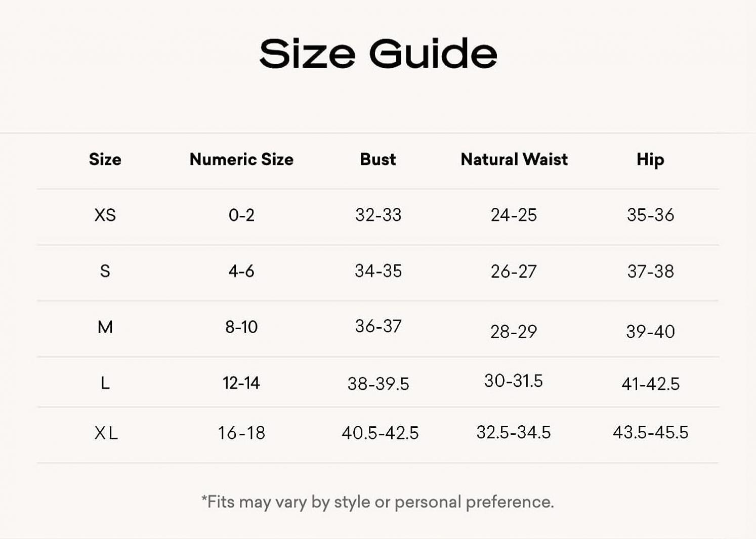
Task: Select the L size row label
Action: tap(105, 383)
